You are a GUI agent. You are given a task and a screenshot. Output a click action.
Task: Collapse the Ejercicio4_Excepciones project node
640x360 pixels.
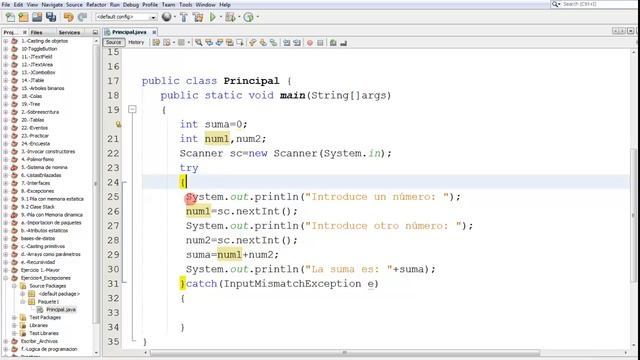tap(6, 278)
